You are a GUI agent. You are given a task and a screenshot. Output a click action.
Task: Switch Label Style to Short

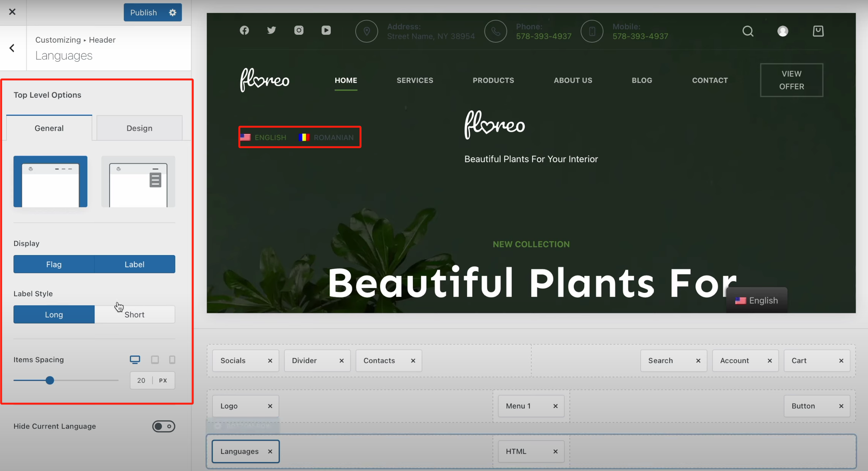click(135, 314)
